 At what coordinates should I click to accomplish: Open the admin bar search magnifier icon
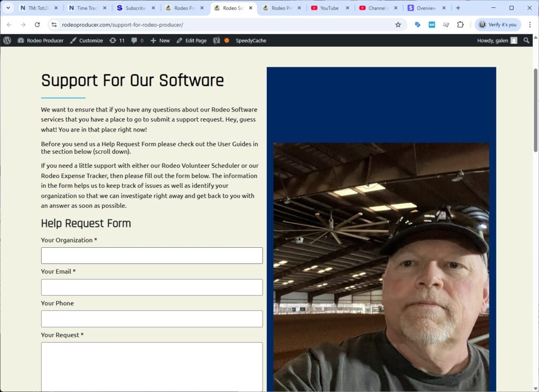[527, 40]
